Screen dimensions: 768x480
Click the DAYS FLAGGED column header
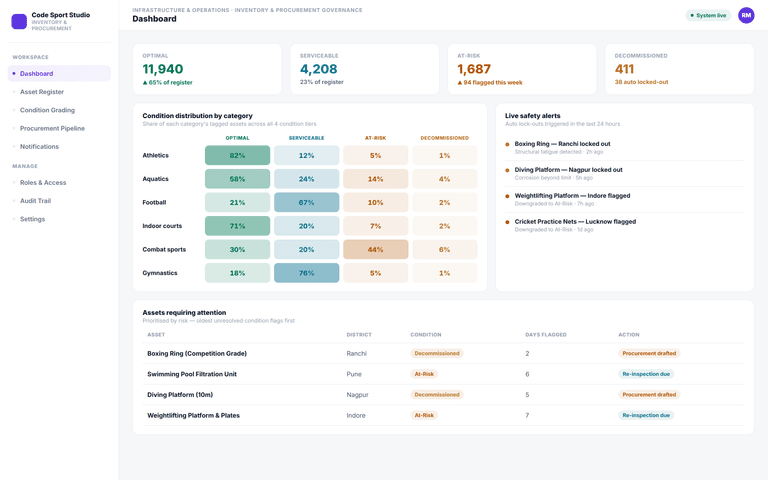pyautogui.click(x=546, y=335)
